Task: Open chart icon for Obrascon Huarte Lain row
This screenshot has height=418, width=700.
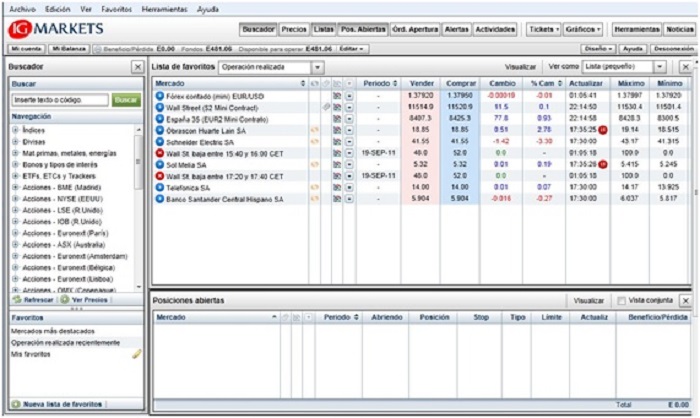Action: [x=337, y=130]
